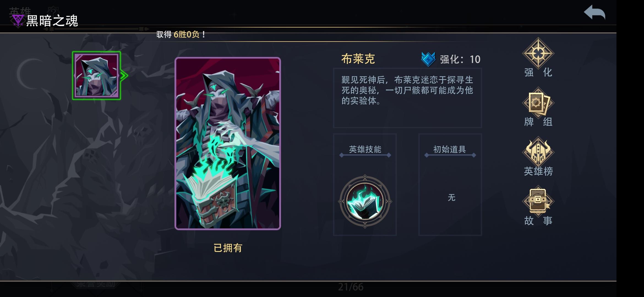Screen dimensions: 644x297
Task: Click the 取得 6胜0负 record text
Action: [x=181, y=34]
